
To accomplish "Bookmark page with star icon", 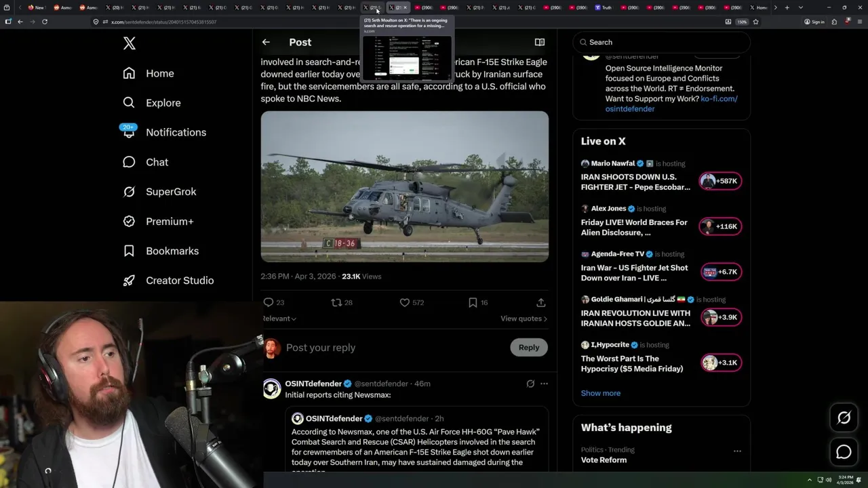I will 755,22.
